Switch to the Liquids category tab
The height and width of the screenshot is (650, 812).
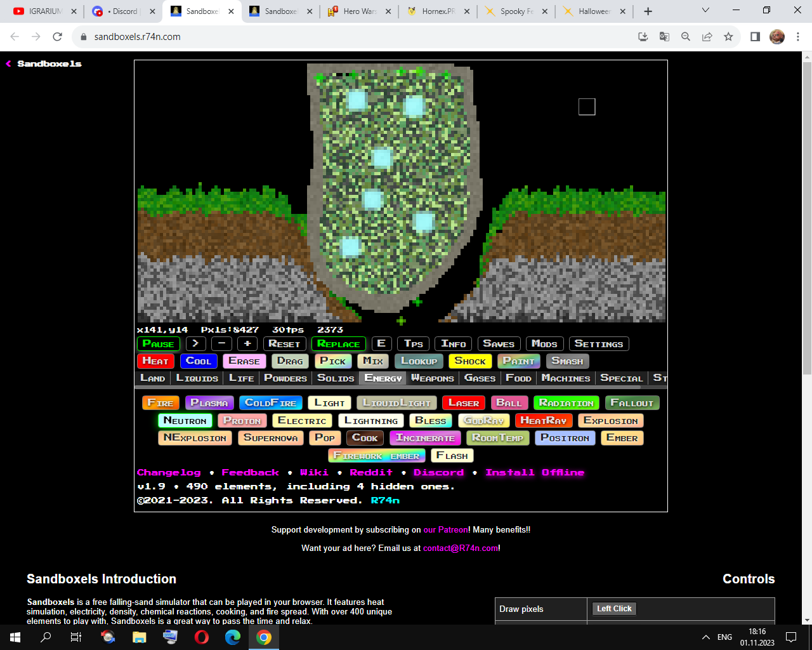(197, 378)
